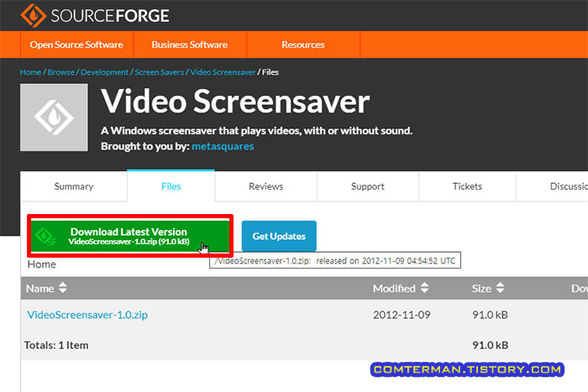This screenshot has width=588, height=392.
Task: Select the Files tab
Action: tap(171, 186)
